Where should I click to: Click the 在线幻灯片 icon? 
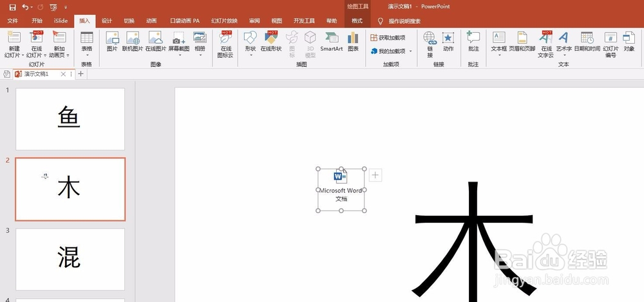click(x=36, y=37)
